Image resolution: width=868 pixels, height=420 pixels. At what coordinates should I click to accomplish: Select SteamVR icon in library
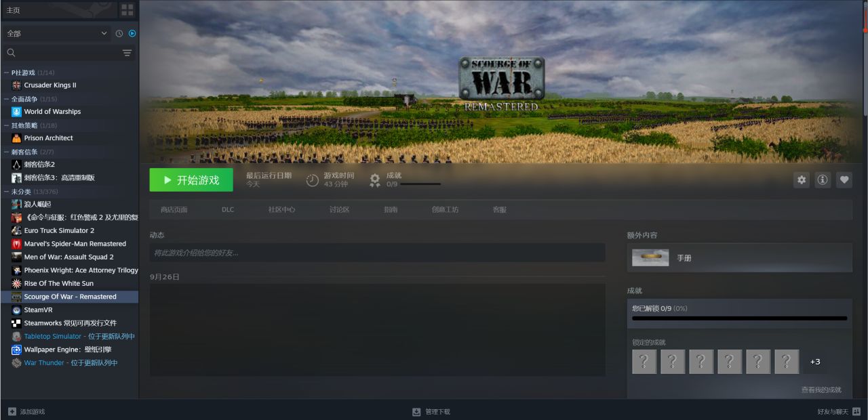(17, 310)
